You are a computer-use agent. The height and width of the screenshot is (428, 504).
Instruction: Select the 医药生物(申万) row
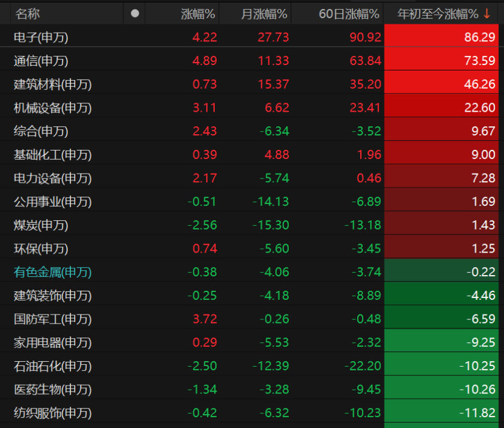tap(249, 389)
